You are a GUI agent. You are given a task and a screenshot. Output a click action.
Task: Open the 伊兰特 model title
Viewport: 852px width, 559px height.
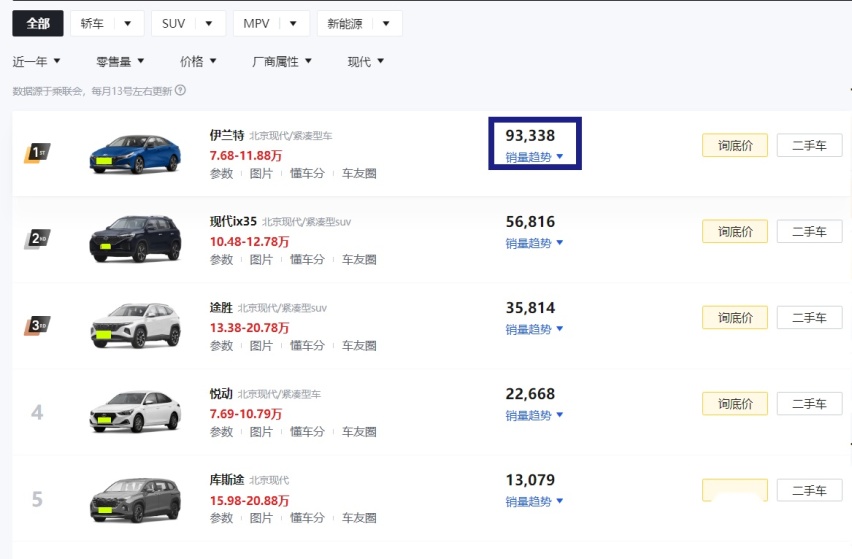(x=227, y=135)
